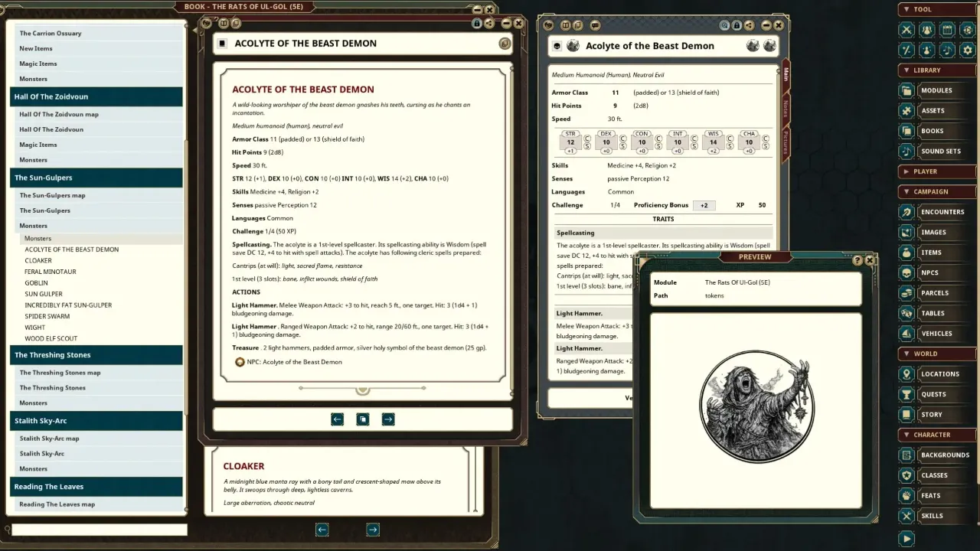This screenshot has height=551, width=980.
Task: Open the crossed swords combat tracker tool
Action: click(x=907, y=30)
